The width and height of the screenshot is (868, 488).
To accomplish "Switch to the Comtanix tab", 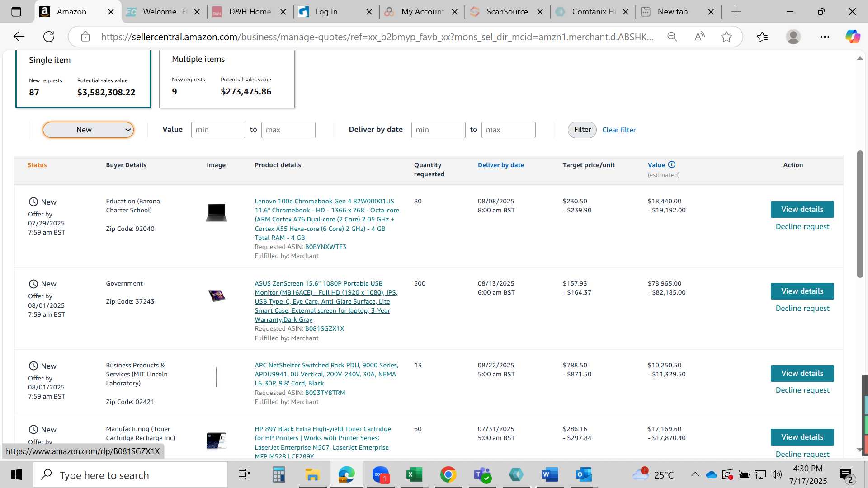I will 593,12.
